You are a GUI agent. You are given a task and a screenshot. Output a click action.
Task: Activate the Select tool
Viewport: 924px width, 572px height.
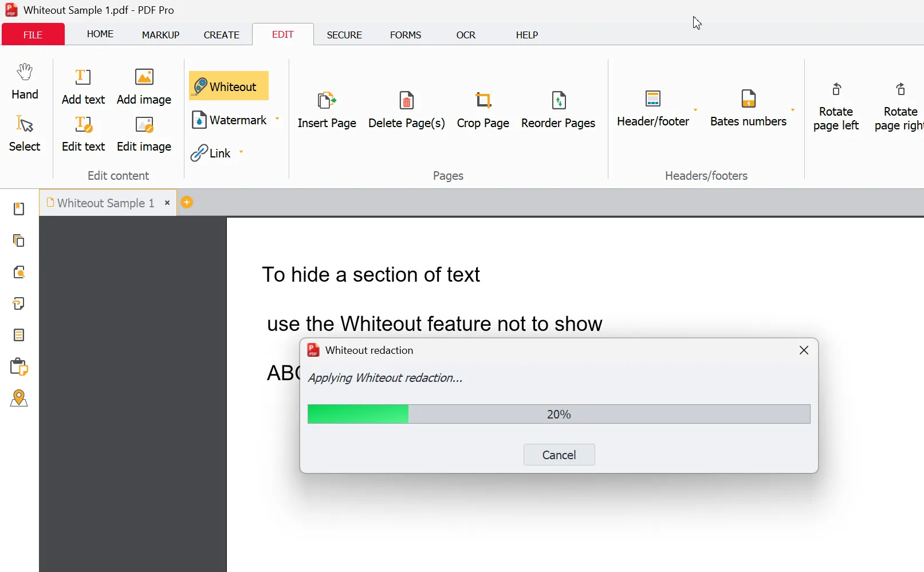[25, 133]
